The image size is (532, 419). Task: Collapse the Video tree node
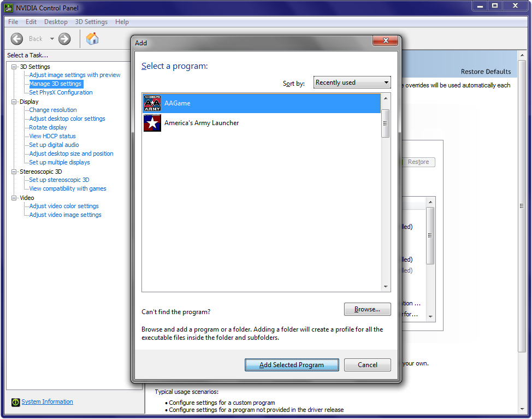pyautogui.click(x=14, y=198)
